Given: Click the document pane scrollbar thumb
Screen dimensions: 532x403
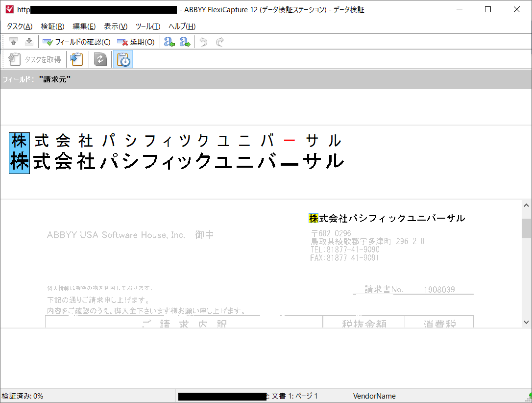Looking at the screenshot, I should pyautogui.click(x=526, y=228).
